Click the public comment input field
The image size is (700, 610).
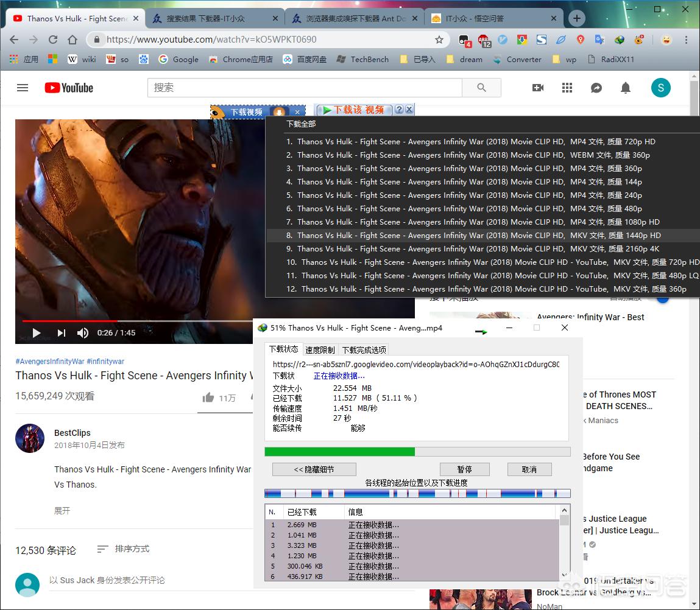pyautogui.click(x=232, y=581)
